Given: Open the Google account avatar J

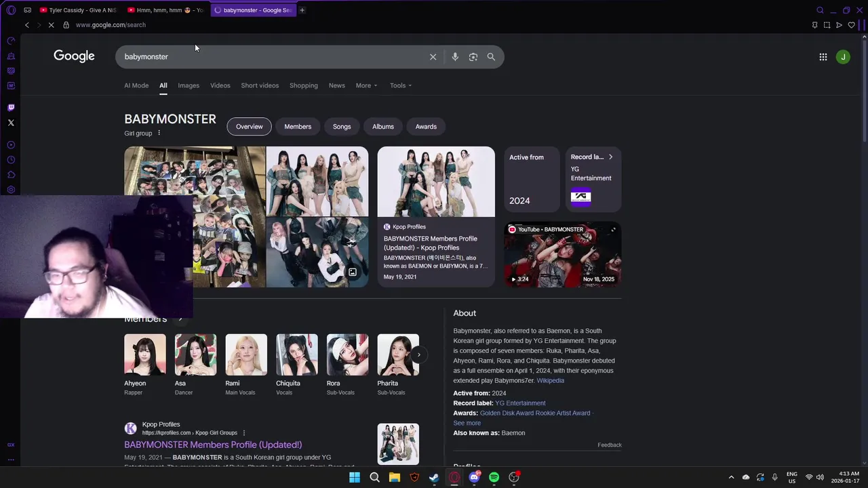Looking at the screenshot, I should tap(843, 57).
